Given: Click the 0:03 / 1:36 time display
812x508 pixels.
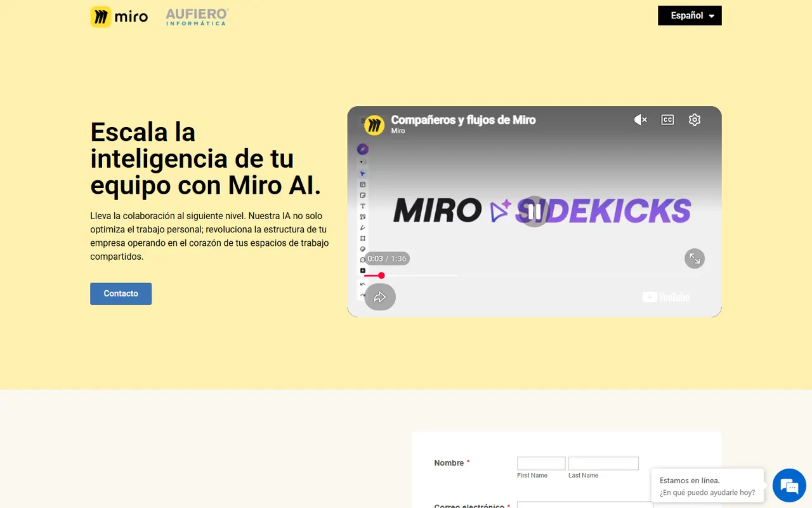Looking at the screenshot, I should point(387,258).
